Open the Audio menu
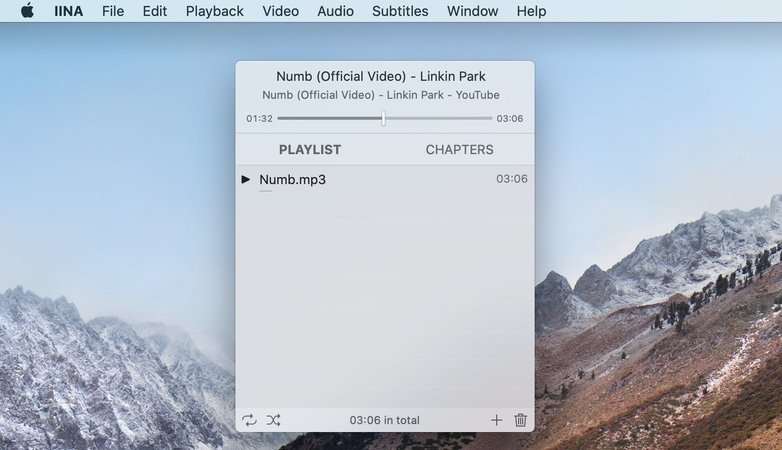 pyautogui.click(x=335, y=11)
